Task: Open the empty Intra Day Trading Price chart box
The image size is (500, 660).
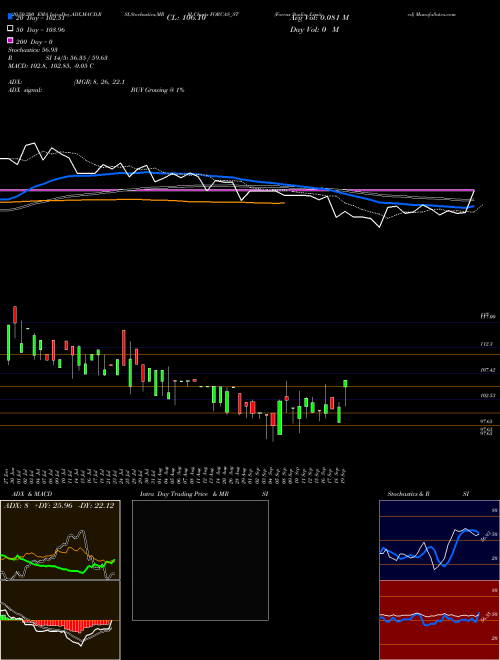Action: point(200,560)
